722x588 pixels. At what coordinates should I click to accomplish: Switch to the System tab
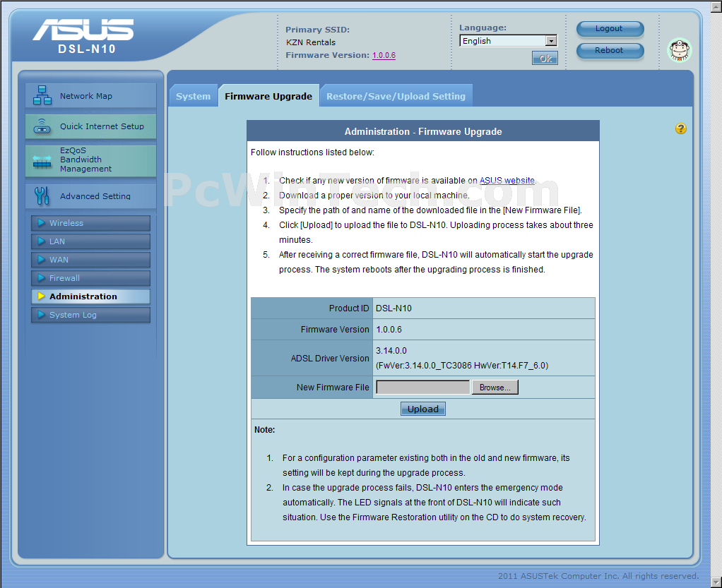click(x=193, y=96)
